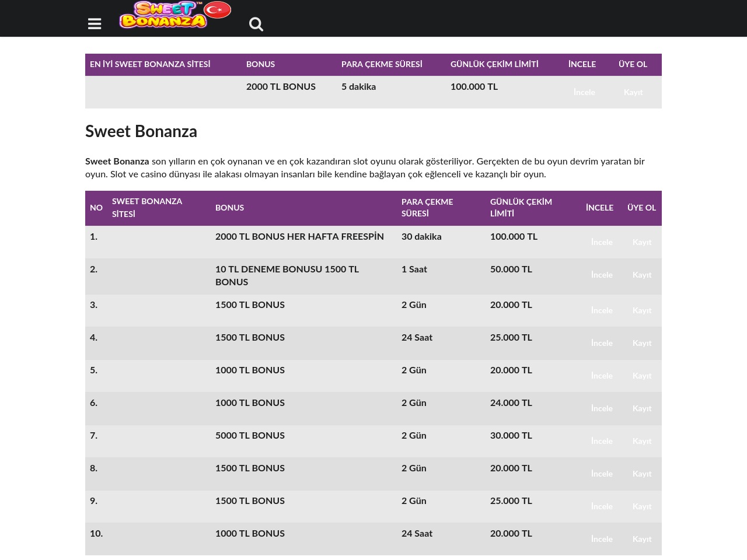Click İncele for site number 4

tap(602, 344)
